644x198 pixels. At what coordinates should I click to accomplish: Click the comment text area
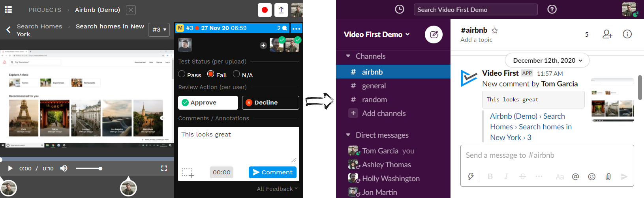pos(238,145)
